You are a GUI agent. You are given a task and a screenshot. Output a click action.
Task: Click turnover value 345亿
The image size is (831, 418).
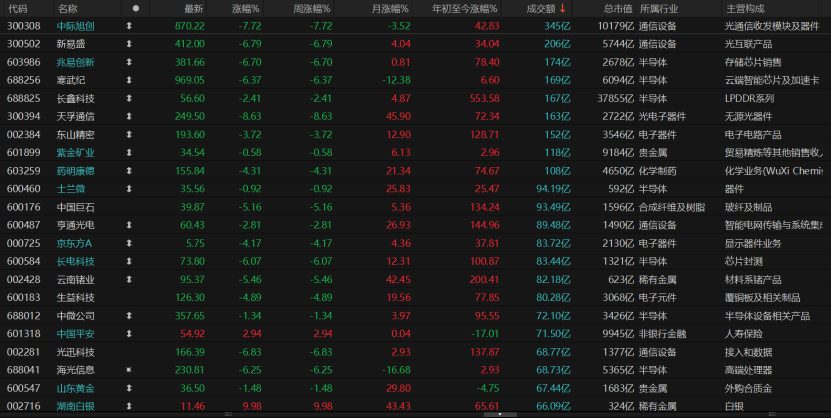pyautogui.click(x=557, y=26)
